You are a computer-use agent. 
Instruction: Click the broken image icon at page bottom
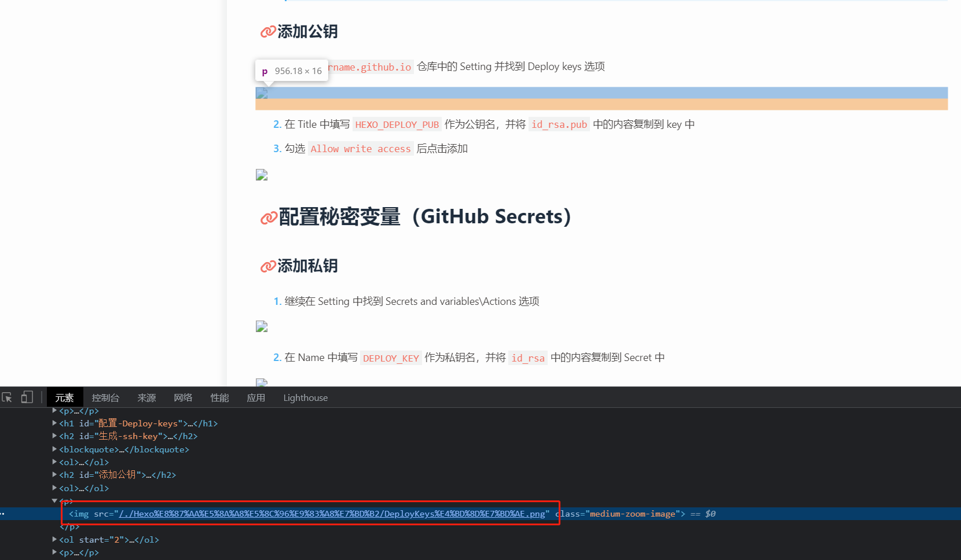click(261, 382)
